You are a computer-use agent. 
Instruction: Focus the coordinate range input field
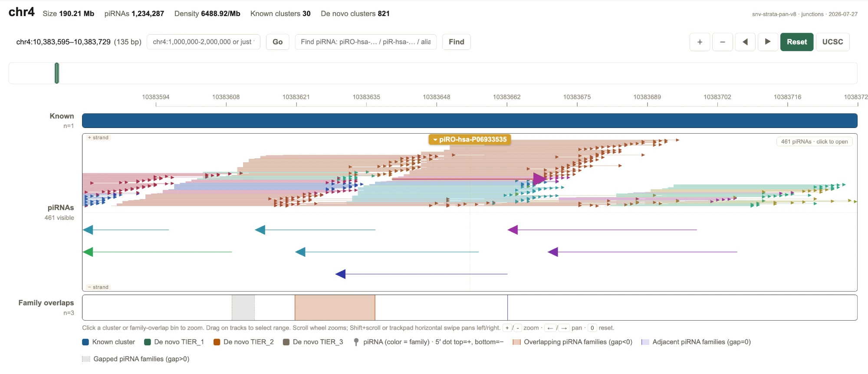click(x=204, y=42)
